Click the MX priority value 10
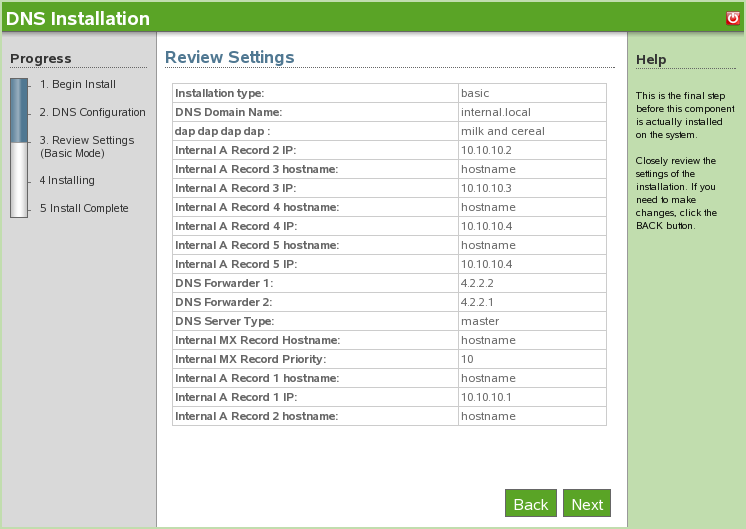 (467, 360)
